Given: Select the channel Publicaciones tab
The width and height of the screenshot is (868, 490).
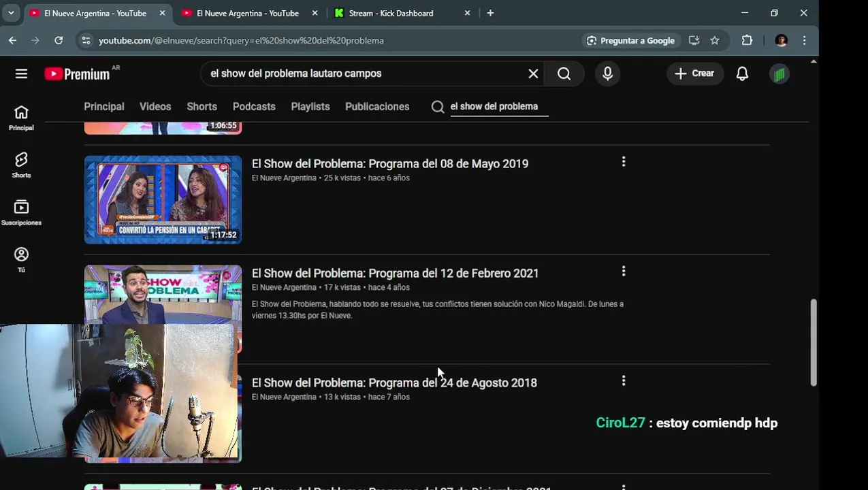Looking at the screenshot, I should click(377, 107).
